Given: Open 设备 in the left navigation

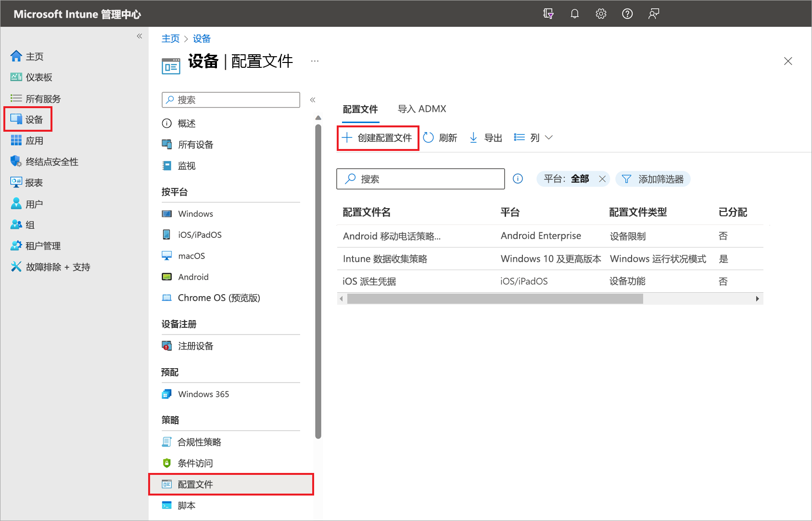Looking at the screenshot, I should pos(28,120).
